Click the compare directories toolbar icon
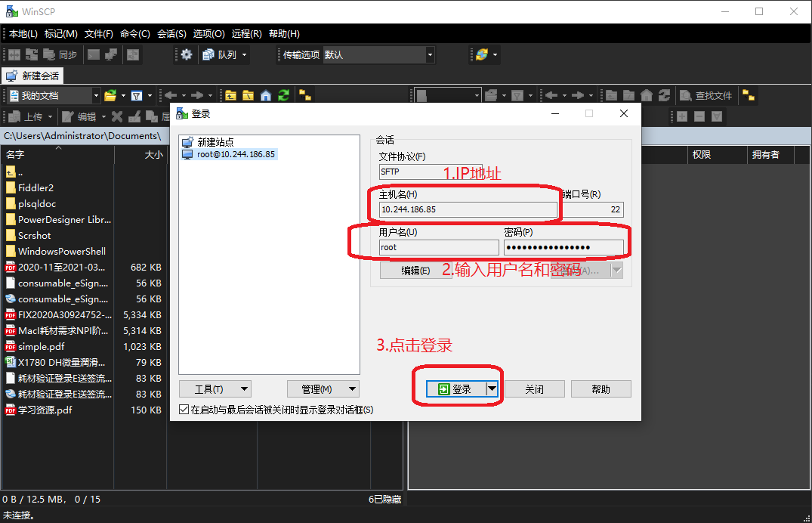This screenshot has height=523, width=812. 14,54
